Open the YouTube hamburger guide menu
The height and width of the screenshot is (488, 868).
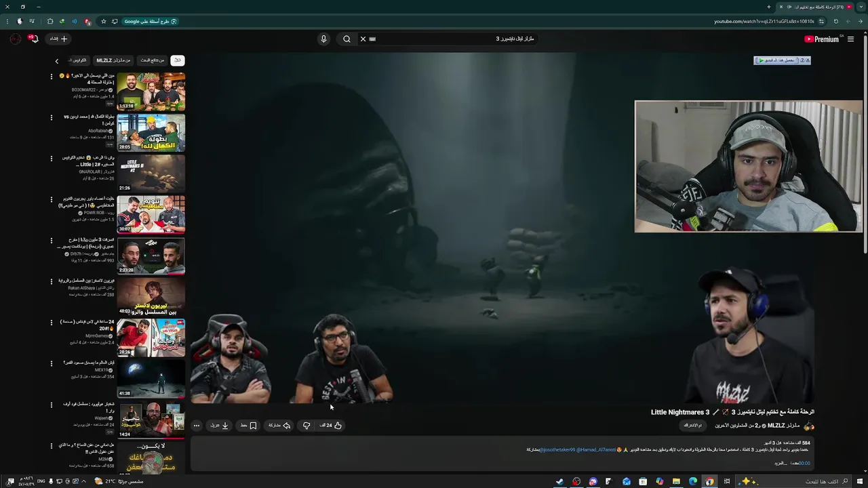pyautogui.click(x=850, y=39)
